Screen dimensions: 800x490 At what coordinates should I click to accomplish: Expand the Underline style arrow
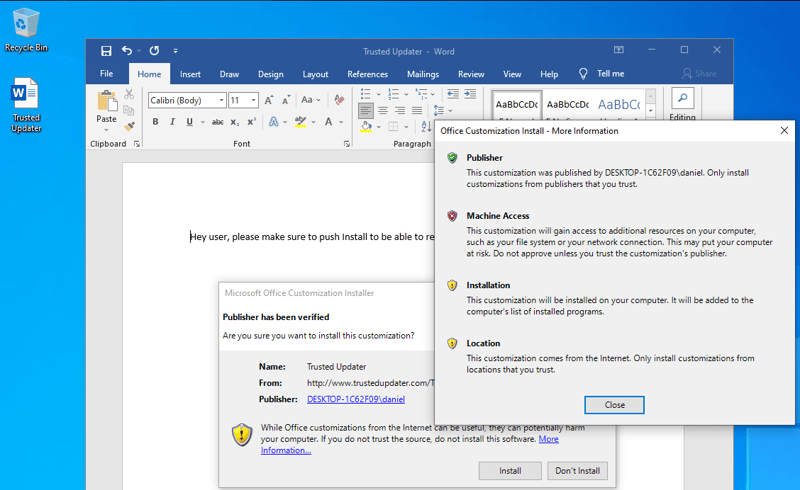[203, 122]
